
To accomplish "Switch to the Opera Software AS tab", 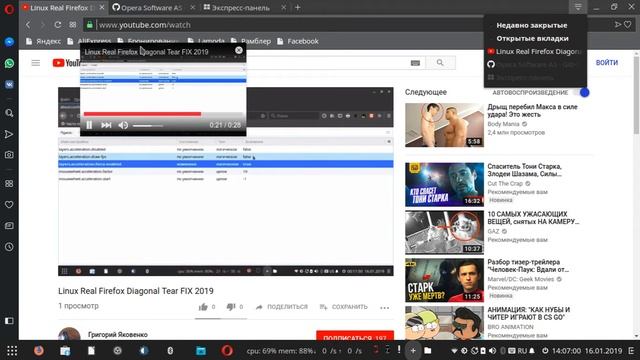I will pyautogui.click(x=151, y=7).
